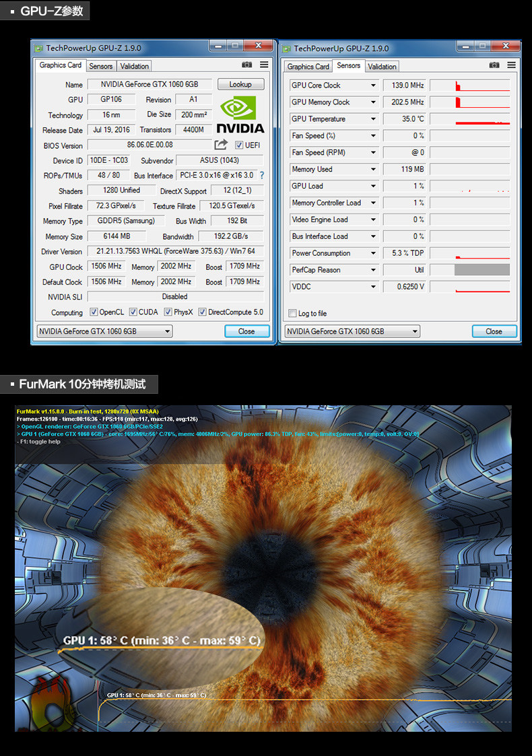Open GPU Load sensor dropdown
The width and height of the screenshot is (532, 756).
(373, 186)
